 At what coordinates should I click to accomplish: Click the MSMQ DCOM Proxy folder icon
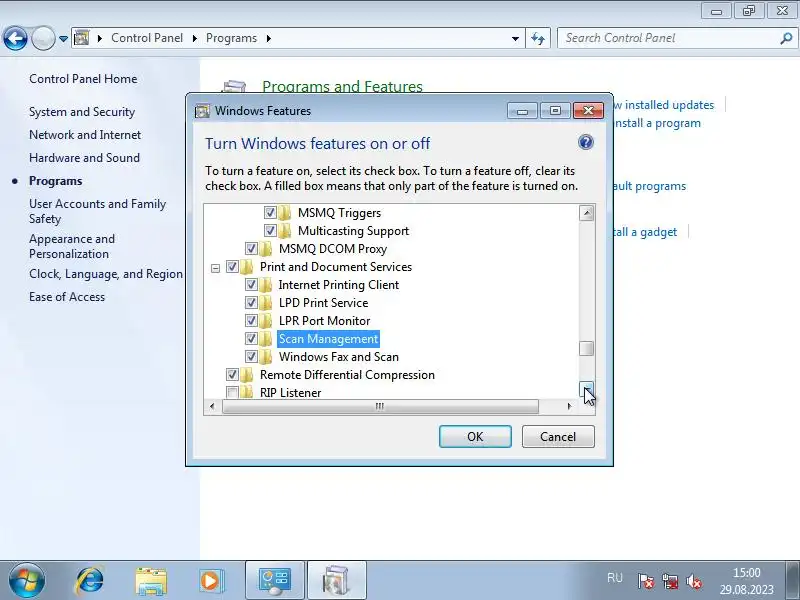266,248
